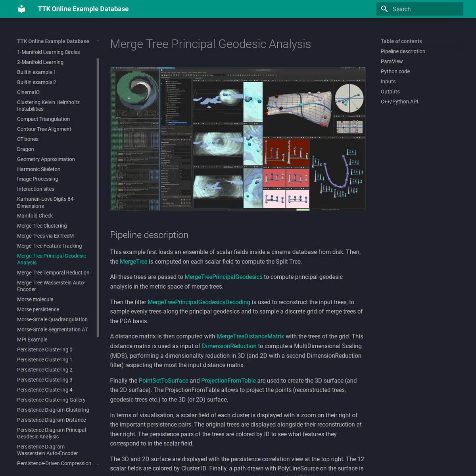Jump to Pipeline description in contents
This screenshot has width=476, height=476.
pos(403,51)
